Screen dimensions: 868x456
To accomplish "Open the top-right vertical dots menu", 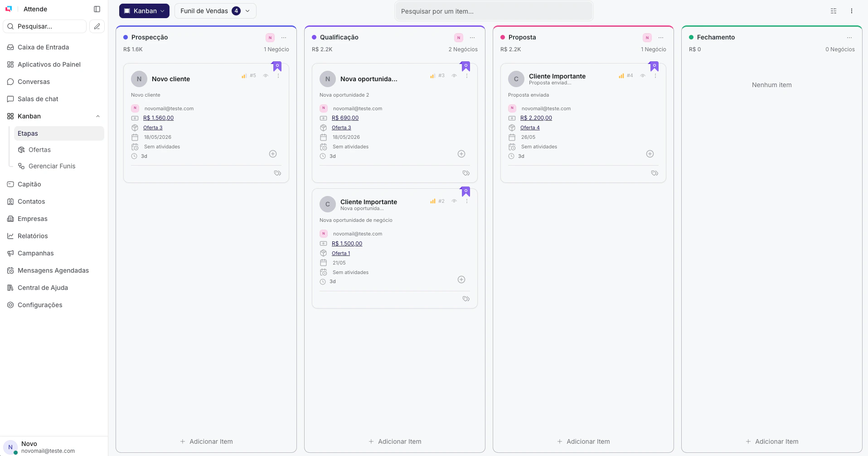I will pos(852,11).
